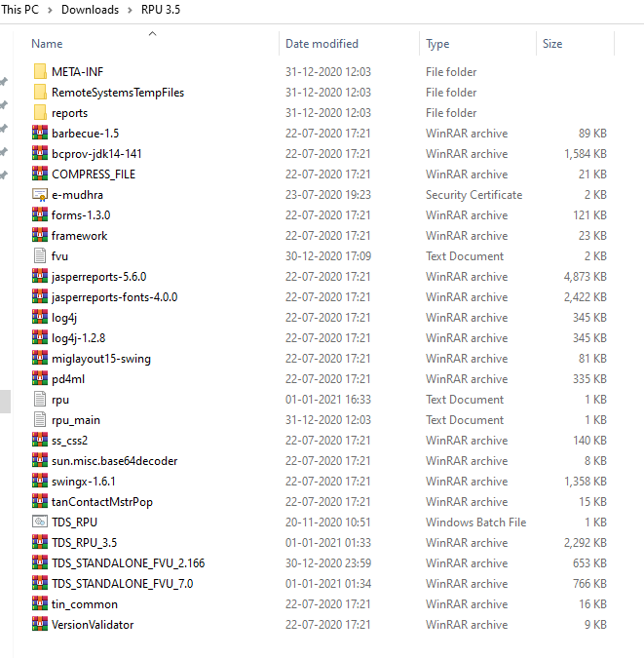Click the META-INF folder icon
644x658 pixels.
click(x=40, y=72)
